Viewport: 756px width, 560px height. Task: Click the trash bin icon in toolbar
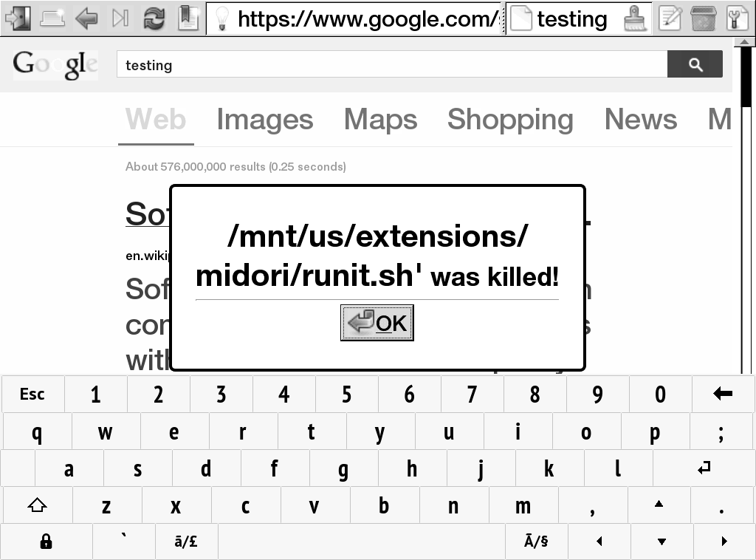click(x=704, y=18)
